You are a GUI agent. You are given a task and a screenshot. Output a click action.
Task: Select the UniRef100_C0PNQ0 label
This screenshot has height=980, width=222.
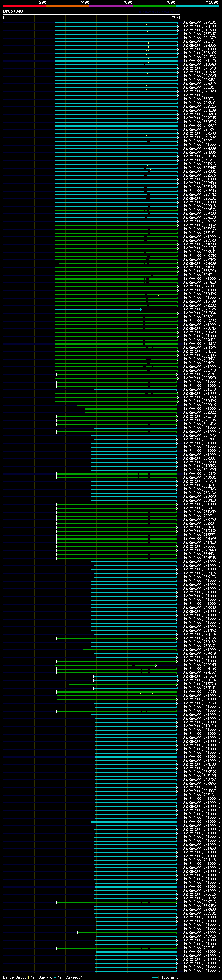199,183
